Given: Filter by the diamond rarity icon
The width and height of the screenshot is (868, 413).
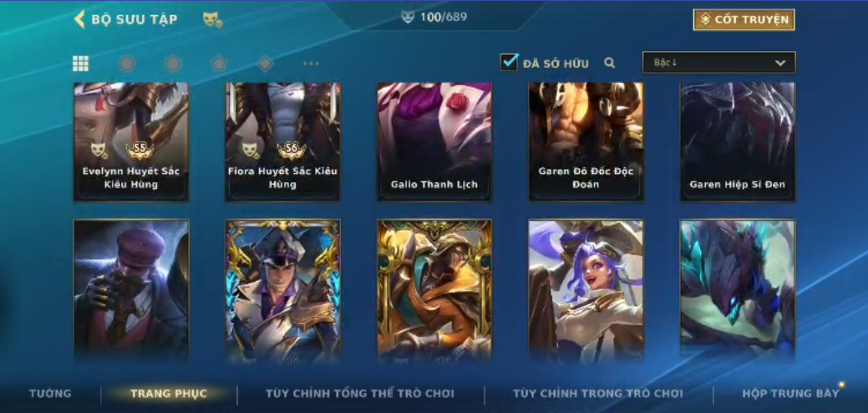Looking at the screenshot, I should coord(265,64).
